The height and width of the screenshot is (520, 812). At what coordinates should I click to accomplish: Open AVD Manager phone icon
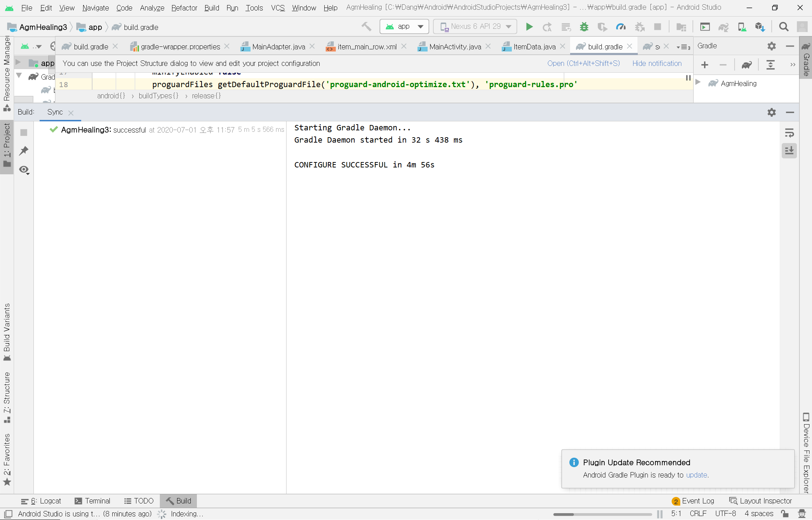(x=742, y=27)
